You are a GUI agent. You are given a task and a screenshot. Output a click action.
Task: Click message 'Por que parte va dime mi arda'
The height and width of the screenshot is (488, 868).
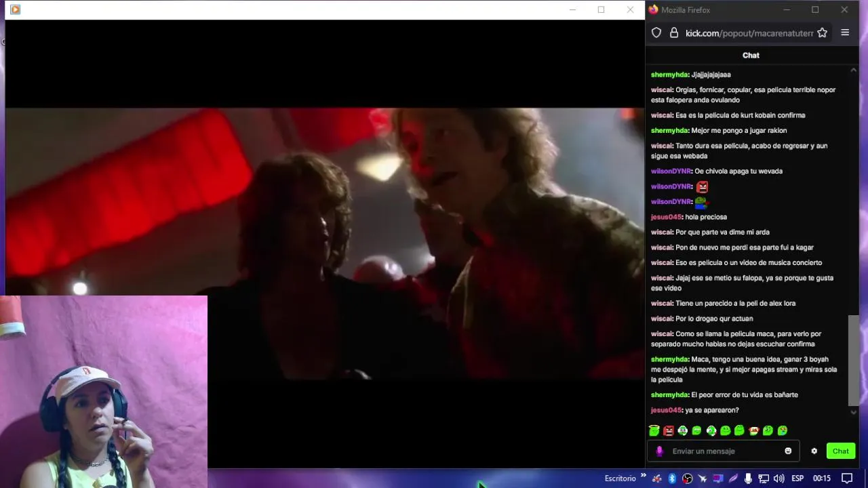722,232
